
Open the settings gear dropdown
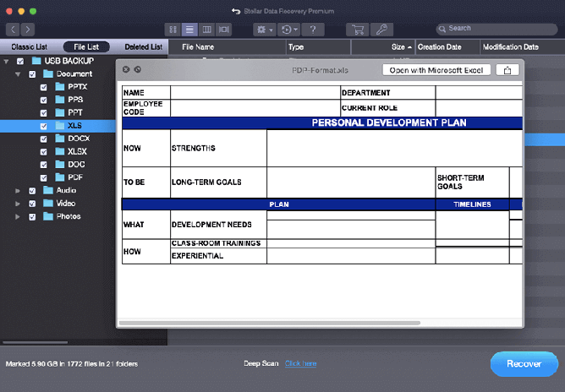tap(263, 30)
